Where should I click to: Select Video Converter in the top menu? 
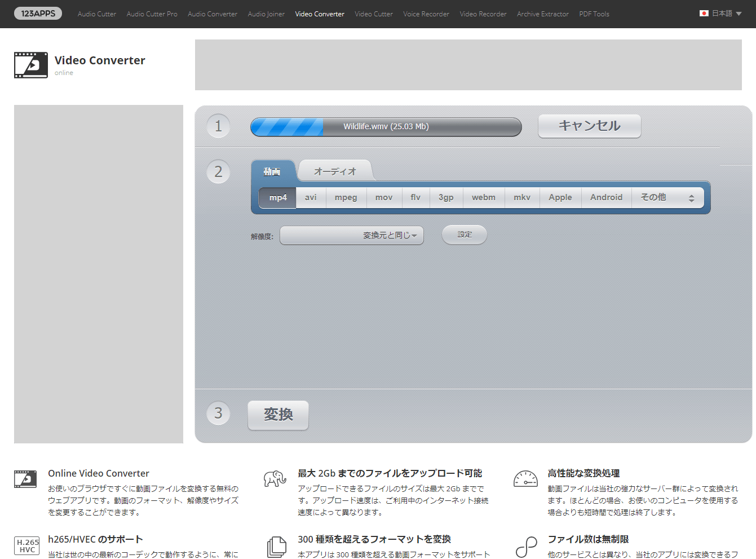[320, 14]
